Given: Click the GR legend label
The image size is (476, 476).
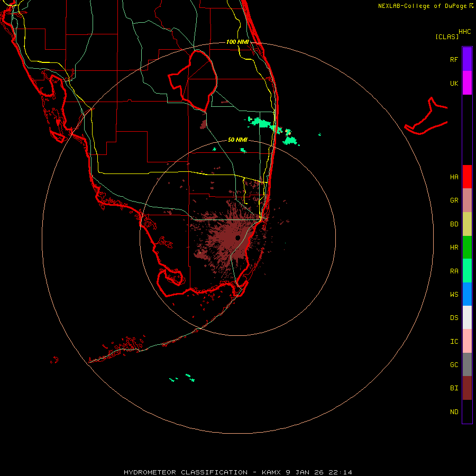Looking at the screenshot, I should click(x=454, y=200).
